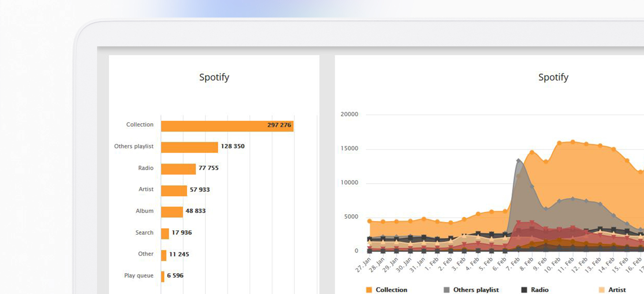
Task: Click the black Radio legend square icon
Action: 524,290
